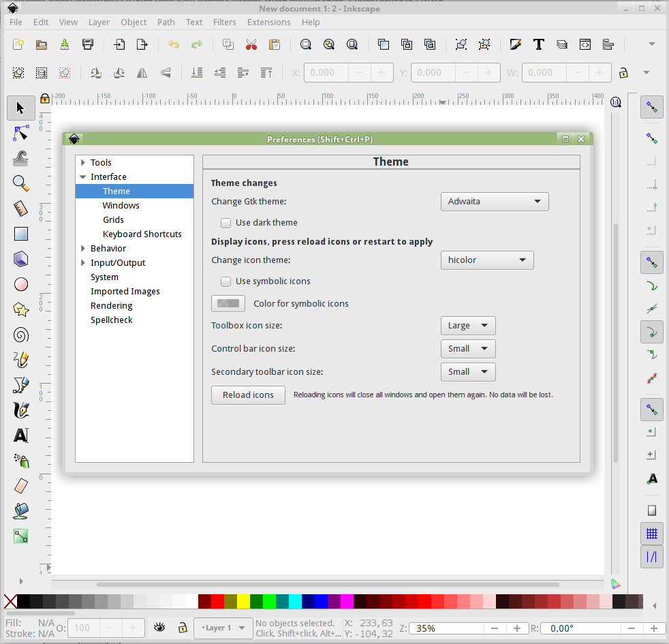Open the File menu
The width and height of the screenshot is (669, 644).
pyautogui.click(x=16, y=22)
